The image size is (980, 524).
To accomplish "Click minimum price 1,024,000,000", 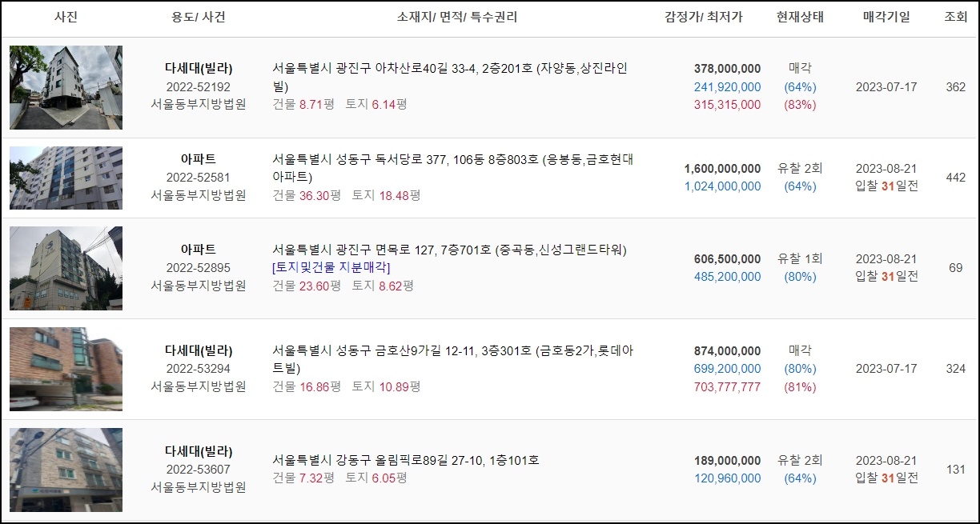I will [x=723, y=186].
